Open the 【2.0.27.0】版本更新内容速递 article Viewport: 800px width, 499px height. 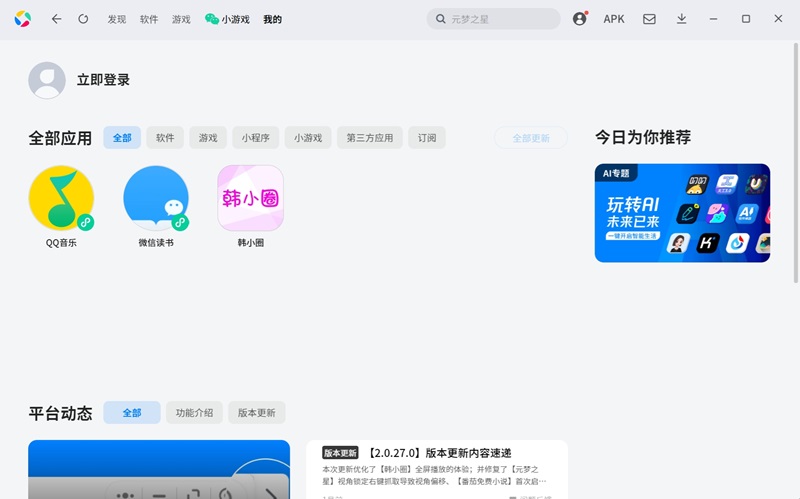[x=440, y=453]
